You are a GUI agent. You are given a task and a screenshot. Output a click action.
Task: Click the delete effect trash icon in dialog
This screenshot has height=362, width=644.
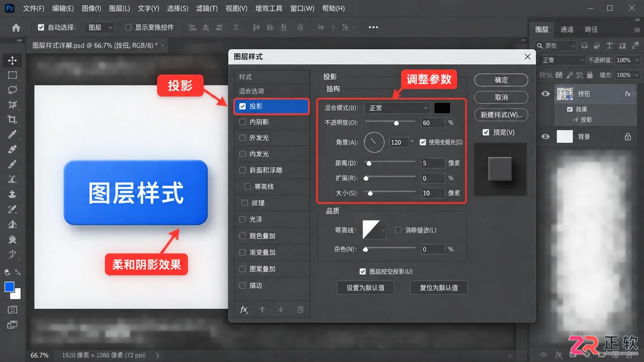pyautogui.click(x=301, y=309)
